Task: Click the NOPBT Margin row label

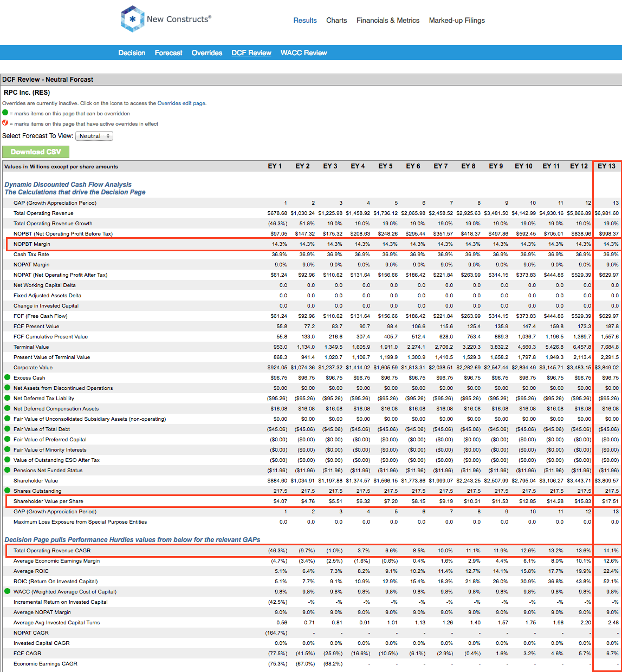Action: pos(32,244)
